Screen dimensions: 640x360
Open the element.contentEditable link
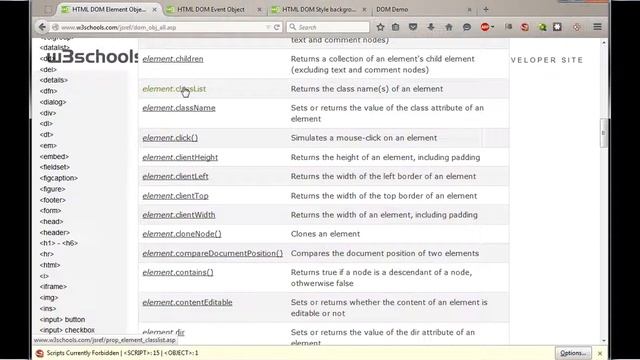pos(187,302)
